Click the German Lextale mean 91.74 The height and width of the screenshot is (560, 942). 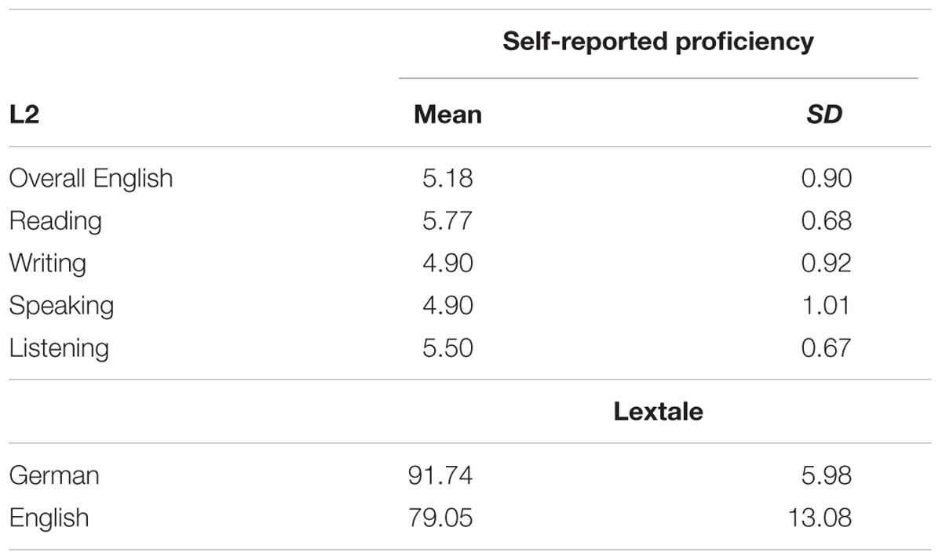coord(441,475)
